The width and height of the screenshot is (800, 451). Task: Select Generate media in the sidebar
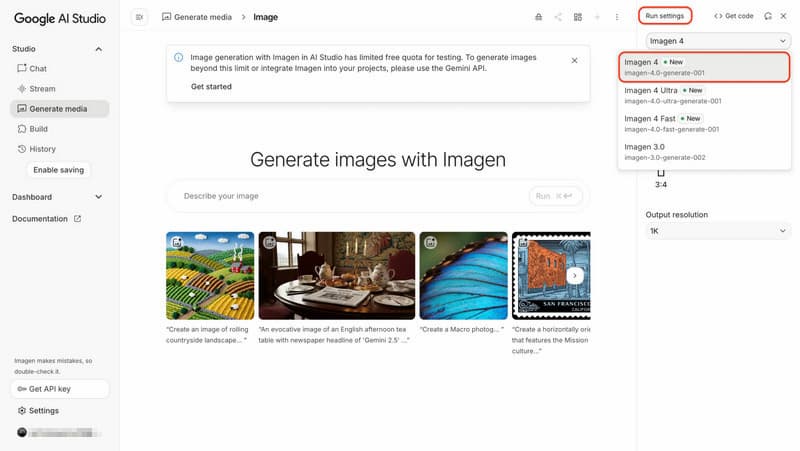click(x=60, y=109)
